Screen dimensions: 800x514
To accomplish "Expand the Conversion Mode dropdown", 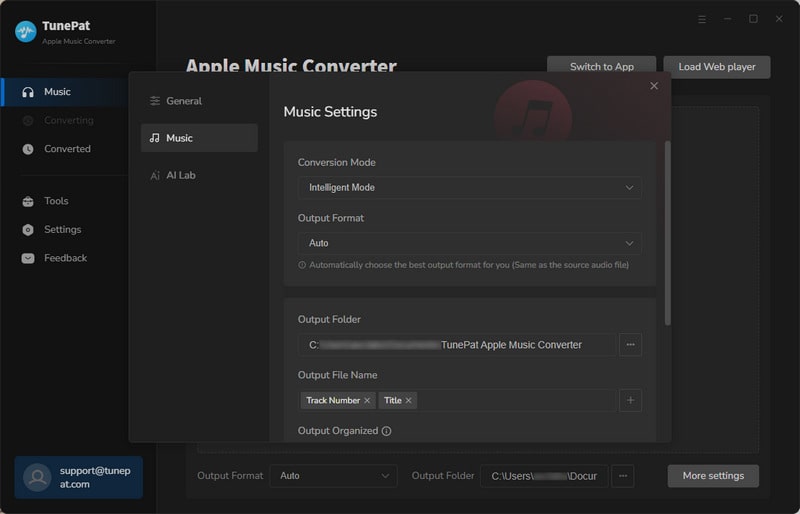I will (470, 188).
